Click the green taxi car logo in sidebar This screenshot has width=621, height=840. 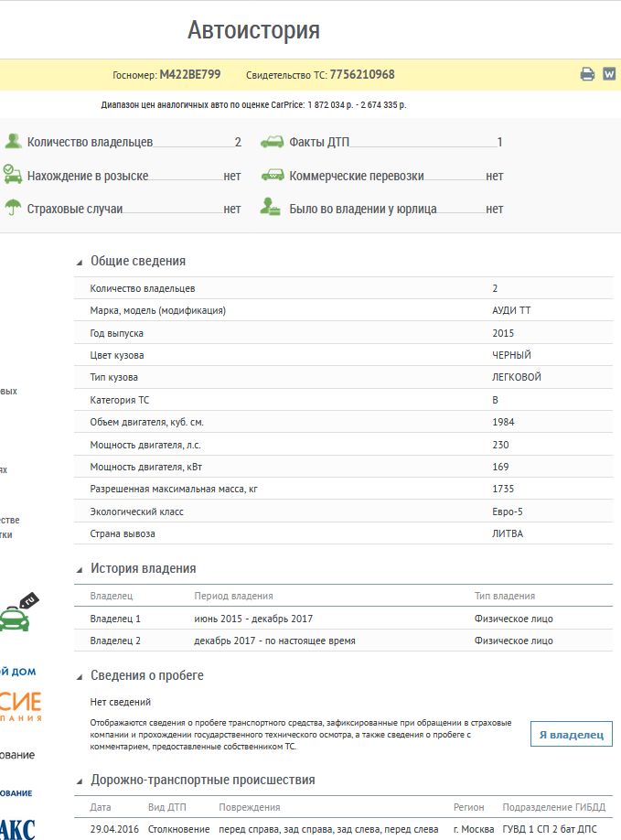click(x=18, y=612)
